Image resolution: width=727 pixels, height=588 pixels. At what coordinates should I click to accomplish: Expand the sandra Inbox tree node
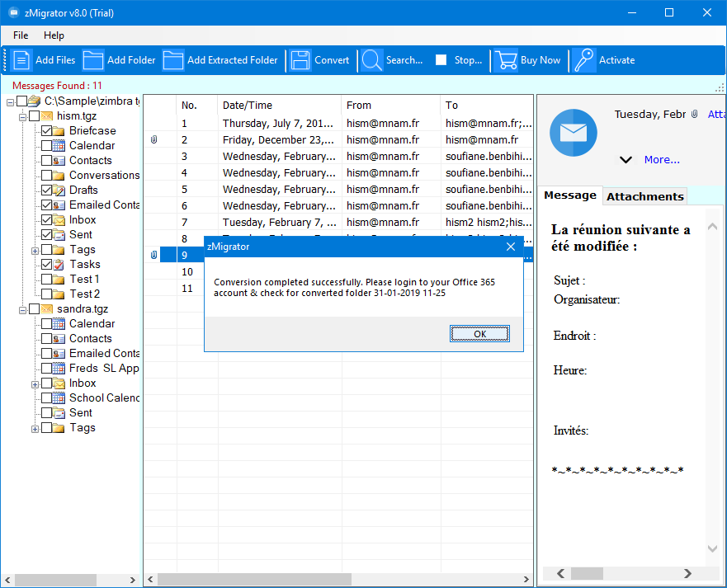[35, 384]
